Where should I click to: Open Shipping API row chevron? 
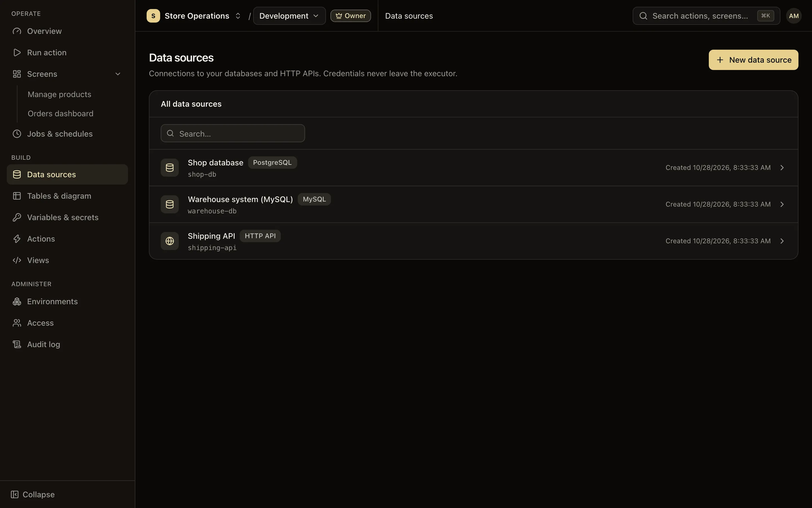(x=782, y=241)
